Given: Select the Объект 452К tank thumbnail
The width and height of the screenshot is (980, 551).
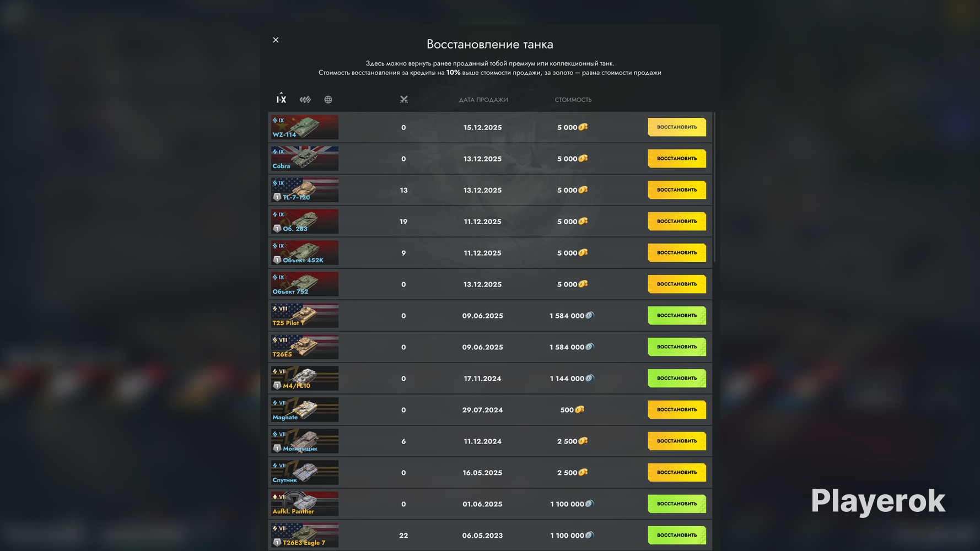Looking at the screenshot, I should 304,253.
